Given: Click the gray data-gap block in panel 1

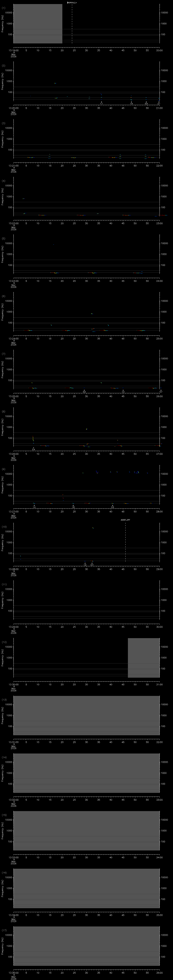Looking at the screenshot, I should point(38,24).
